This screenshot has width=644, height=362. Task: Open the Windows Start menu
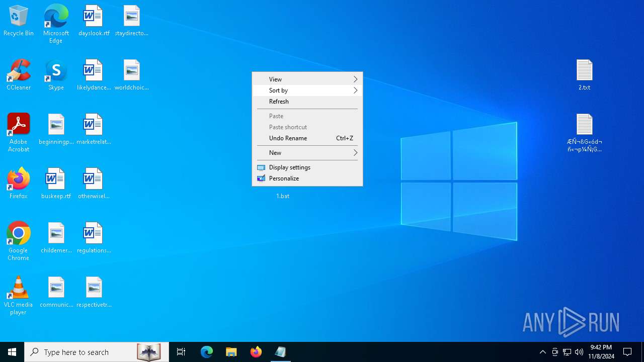click(12, 352)
